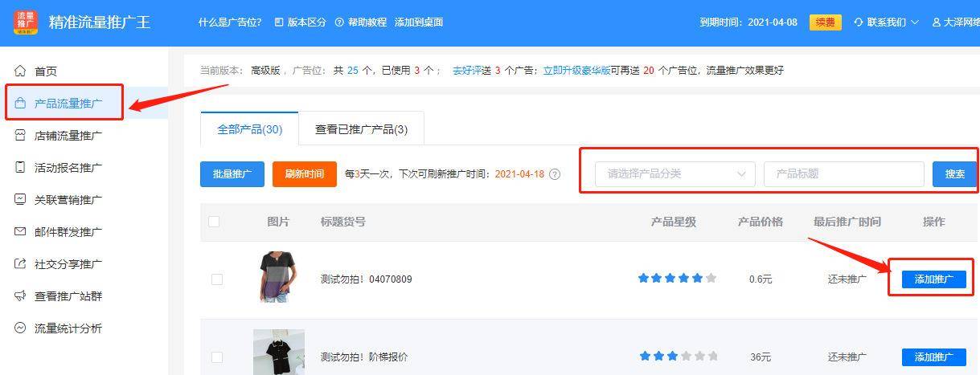Switch to the 全部产品(30) tab
Image resolution: width=980 pixels, height=375 pixels.
[x=250, y=128]
